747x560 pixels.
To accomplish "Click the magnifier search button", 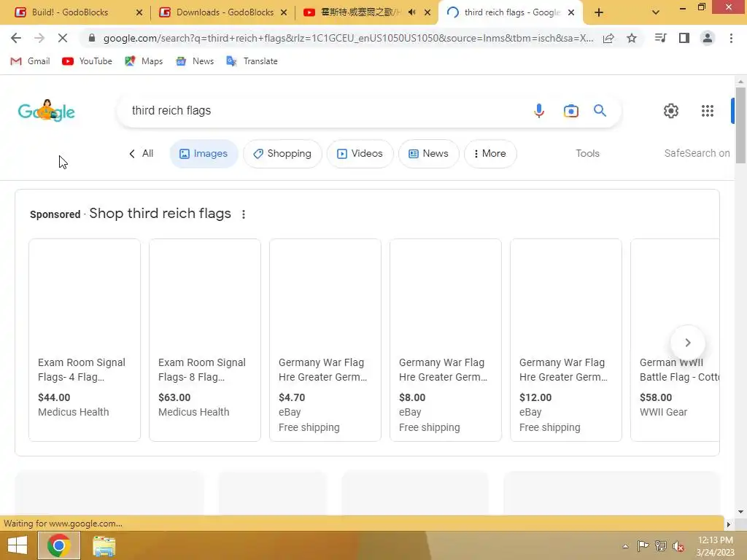I will coord(600,111).
